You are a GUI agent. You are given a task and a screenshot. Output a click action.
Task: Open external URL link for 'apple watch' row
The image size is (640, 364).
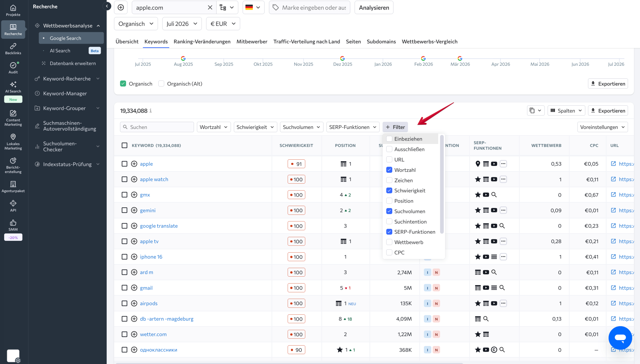[613, 179]
